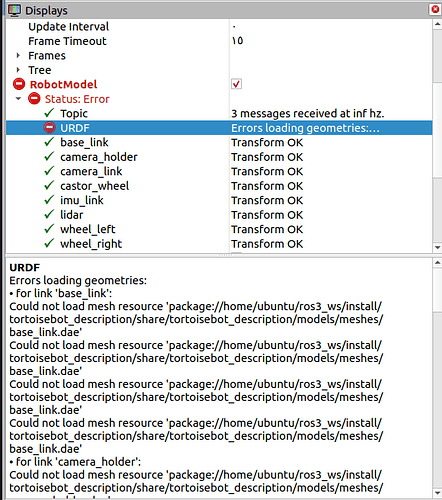Click the checkmark icon beside wheel_right
The height and width of the screenshot is (500, 442).
tap(49, 243)
